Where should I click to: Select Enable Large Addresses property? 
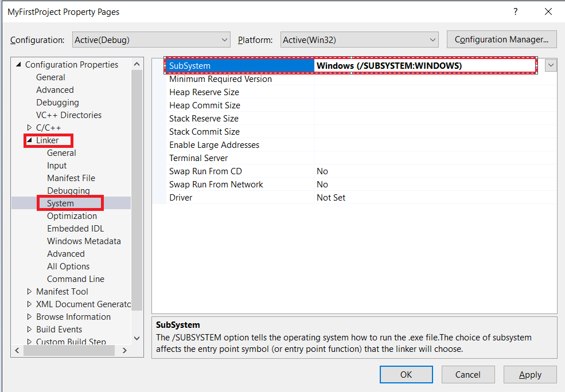pos(214,145)
